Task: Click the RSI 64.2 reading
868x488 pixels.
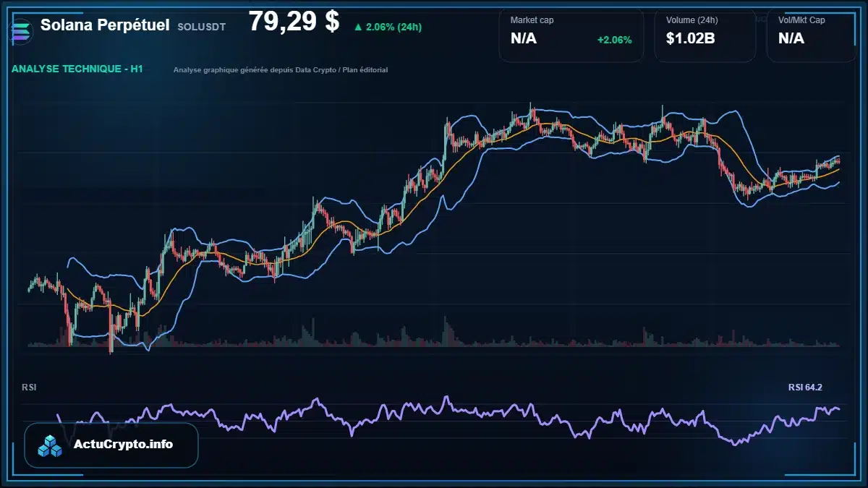Action: tap(805, 388)
